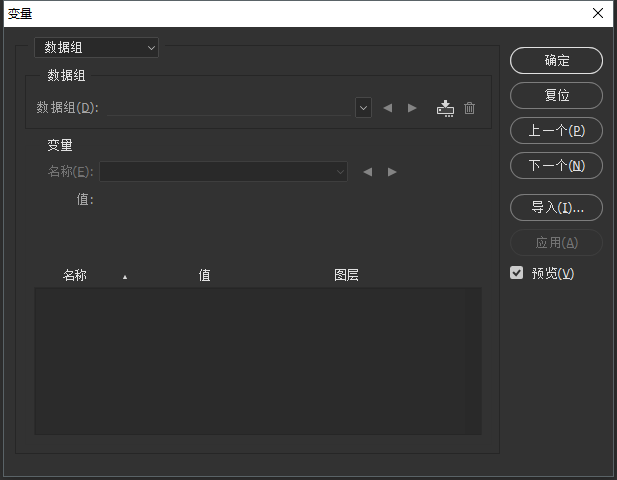Click the 下一个(N) button
617x480 pixels.
click(x=556, y=166)
